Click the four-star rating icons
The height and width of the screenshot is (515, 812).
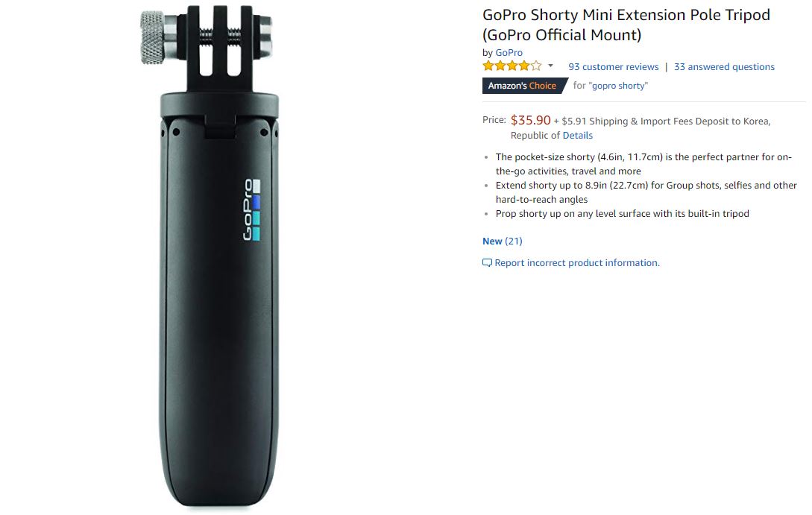click(512, 66)
